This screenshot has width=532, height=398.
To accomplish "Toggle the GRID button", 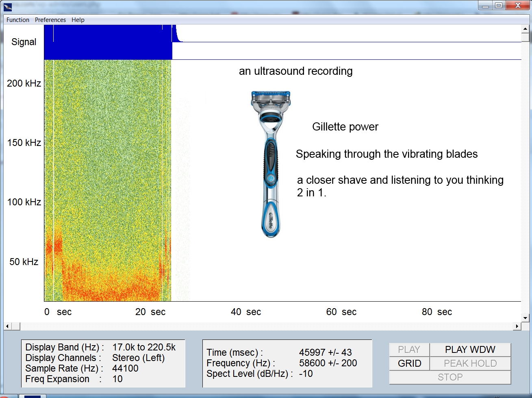I will click(409, 363).
